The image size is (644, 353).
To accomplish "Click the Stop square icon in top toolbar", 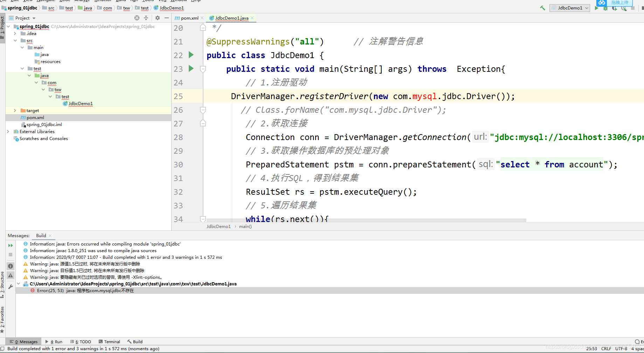I will (633, 8).
